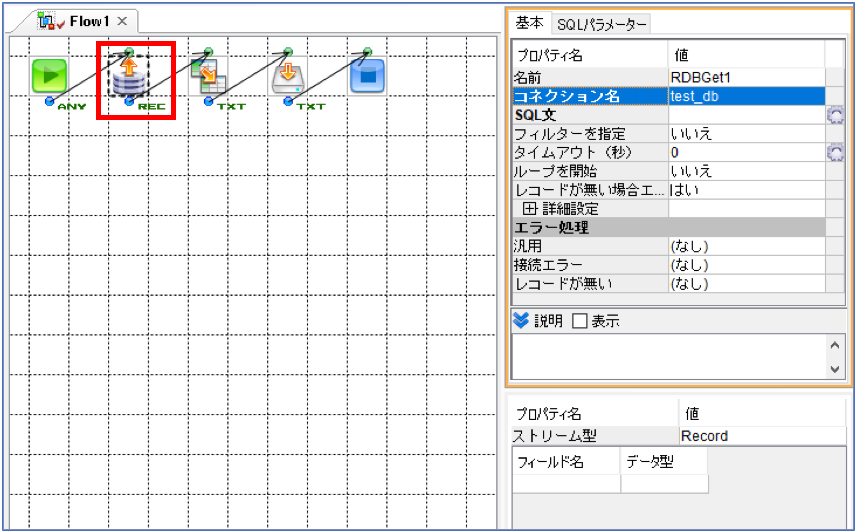This screenshot has width=856, height=532.
Task: Change the ストリーム型 value Record
Action: 762,436
